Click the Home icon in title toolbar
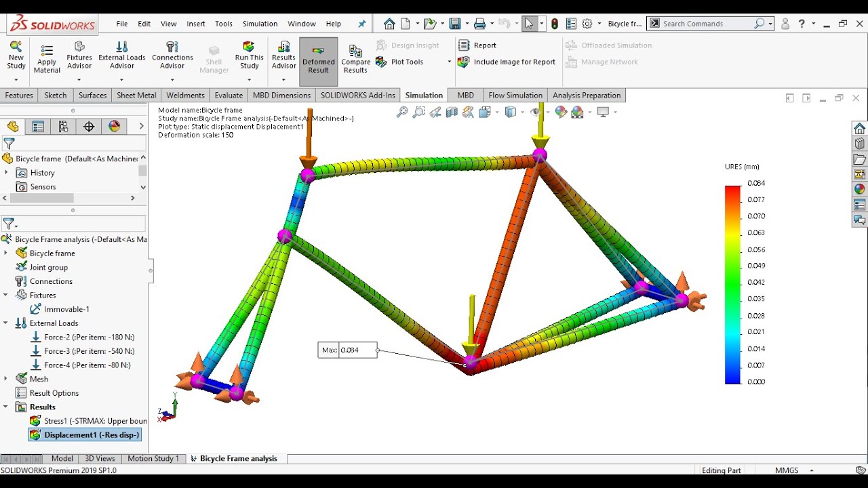Screen dimensions: 868x488 click(x=389, y=24)
